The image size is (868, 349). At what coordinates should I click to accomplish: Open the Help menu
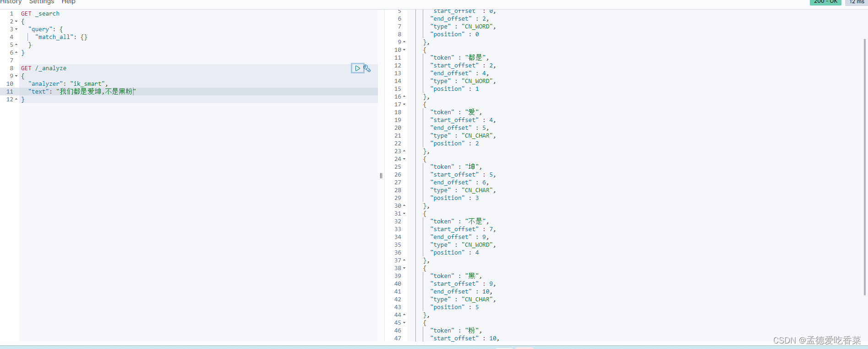pos(69,2)
